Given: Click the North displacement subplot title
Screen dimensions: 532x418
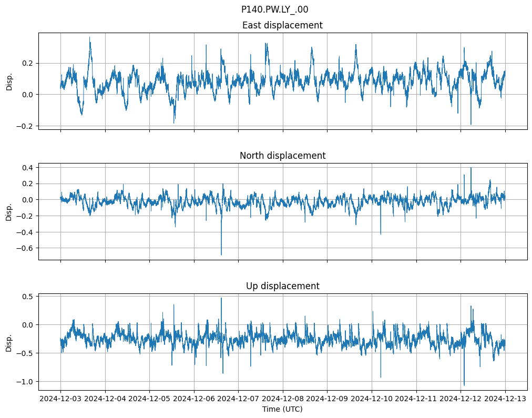Looking at the screenshot, I should tap(282, 156).
